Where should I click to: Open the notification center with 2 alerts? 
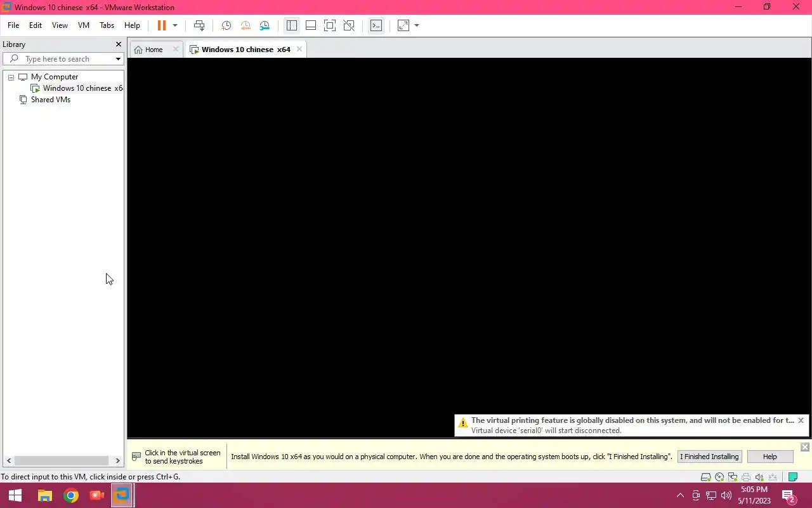789,495
